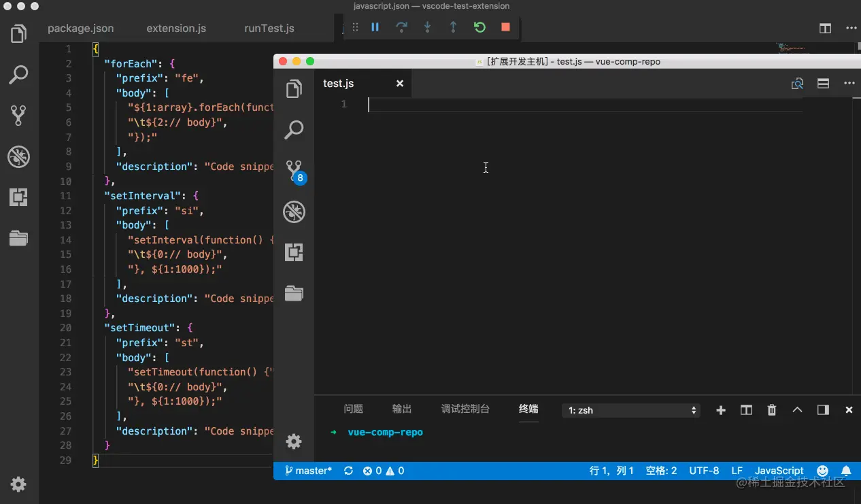Open notifications bell in status bar

point(846,471)
